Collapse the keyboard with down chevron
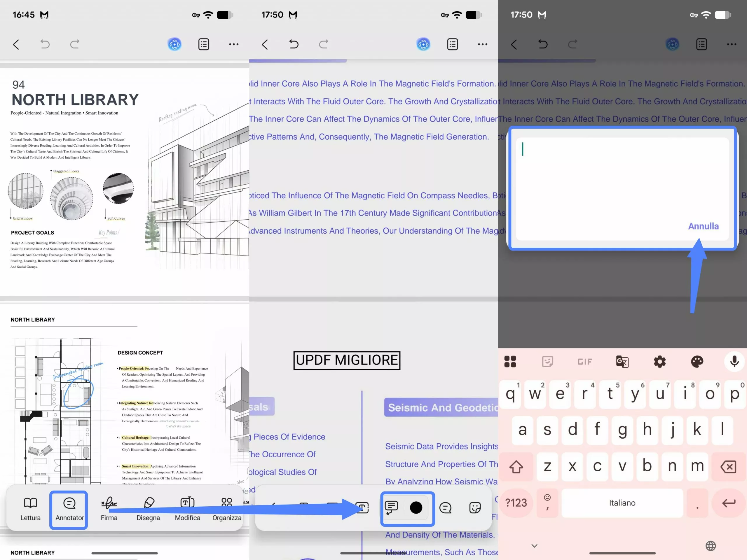 (x=534, y=545)
